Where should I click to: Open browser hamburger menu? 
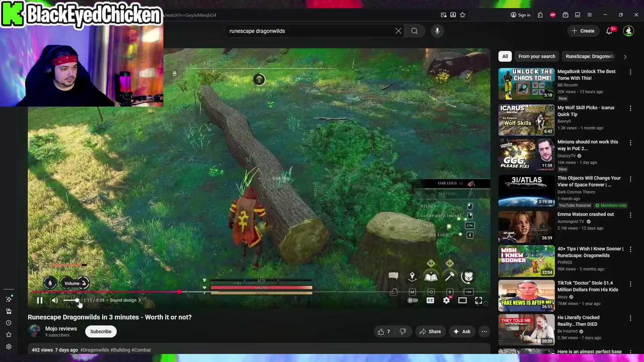point(590,15)
